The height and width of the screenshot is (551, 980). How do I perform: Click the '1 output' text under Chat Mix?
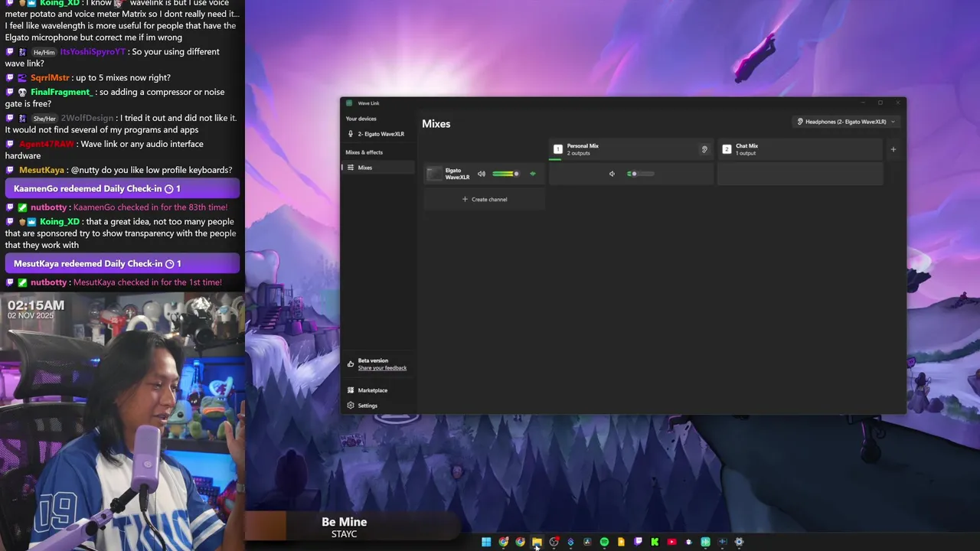point(746,153)
